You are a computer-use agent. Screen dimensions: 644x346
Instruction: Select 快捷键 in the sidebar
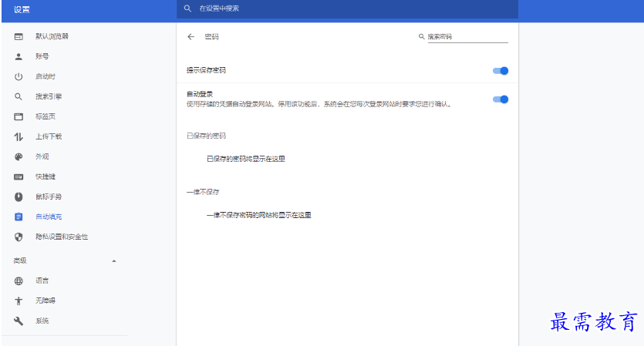click(46, 177)
